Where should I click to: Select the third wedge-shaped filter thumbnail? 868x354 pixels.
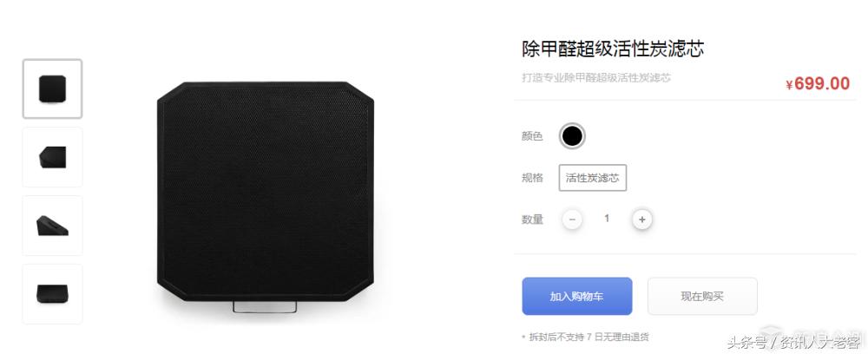tap(53, 226)
